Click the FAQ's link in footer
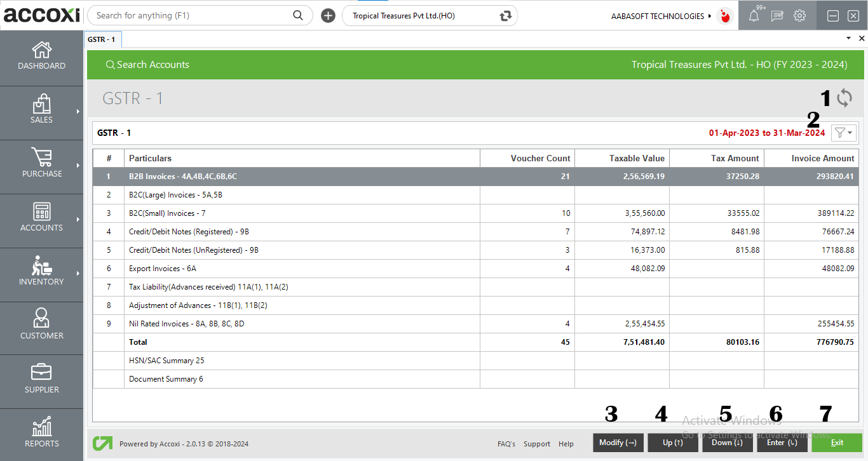Viewport: 868px width, 461px height. pyautogui.click(x=506, y=444)
